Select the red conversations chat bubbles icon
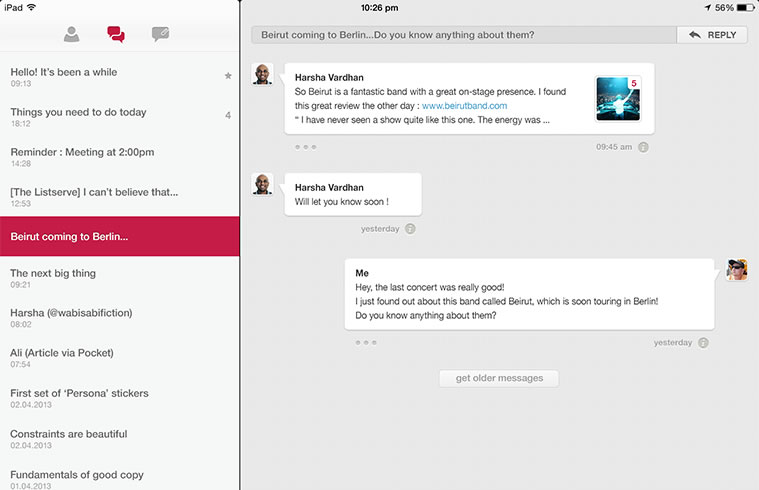 pos(116,34)
